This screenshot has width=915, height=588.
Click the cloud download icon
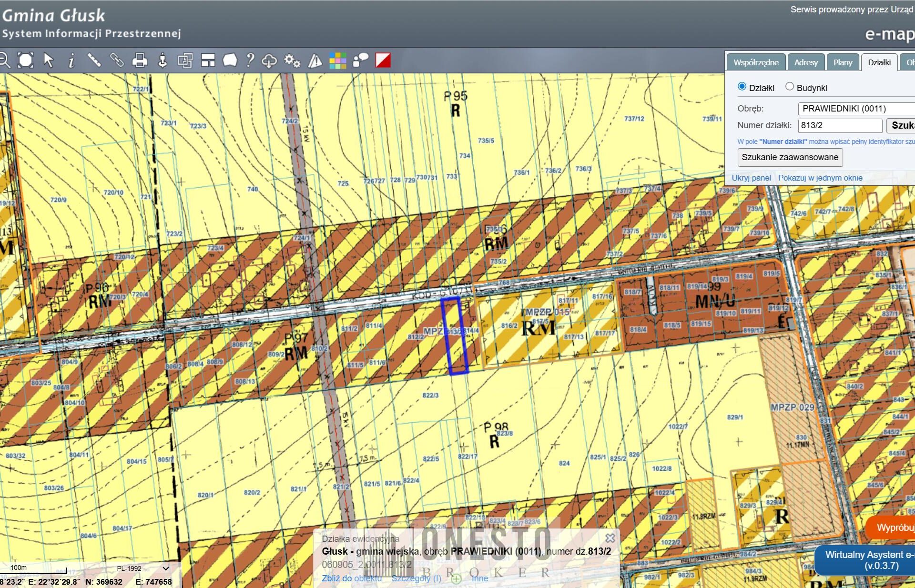pyautogui.click(x=269, y=61)
